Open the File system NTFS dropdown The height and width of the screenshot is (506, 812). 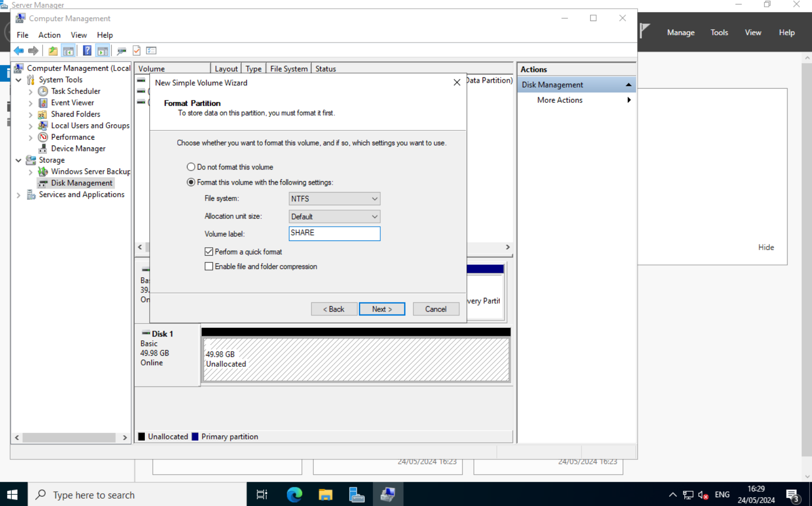[x=334, y=199]
